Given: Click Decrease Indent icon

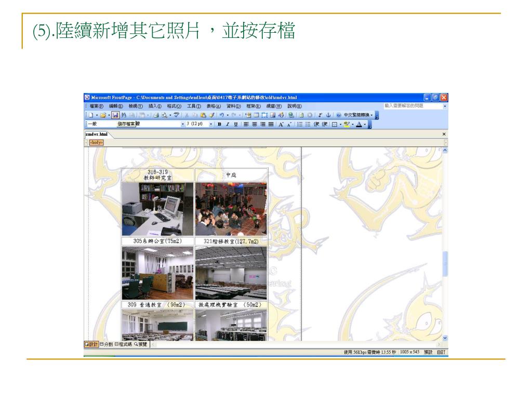Looking at the screenshot, I should click(x=316, y=124).
